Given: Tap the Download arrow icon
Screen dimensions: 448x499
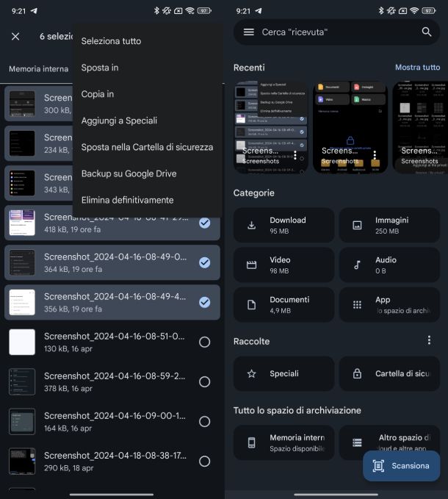Looking at the screenshot, I should pyautogui.click(x=251, y=226).
